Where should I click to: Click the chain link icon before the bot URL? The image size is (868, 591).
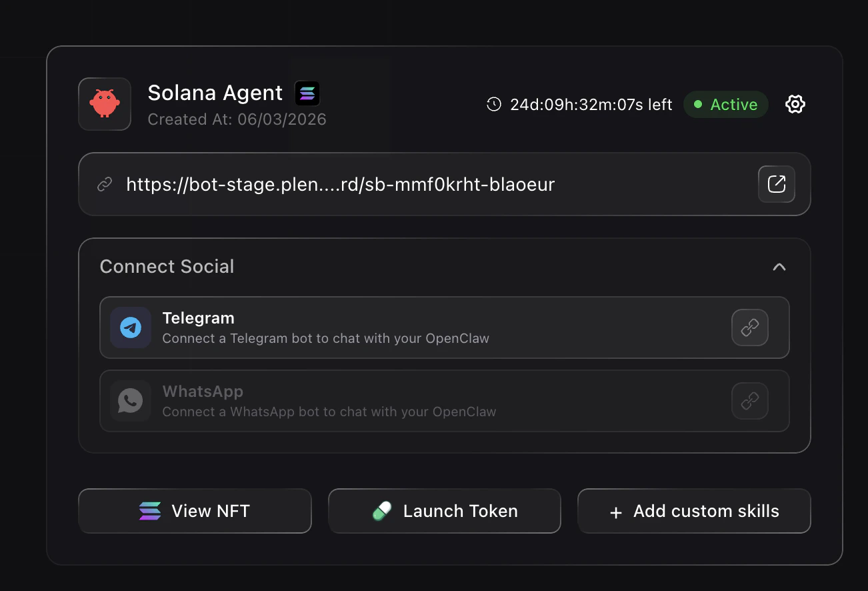[x=105, y=184]
